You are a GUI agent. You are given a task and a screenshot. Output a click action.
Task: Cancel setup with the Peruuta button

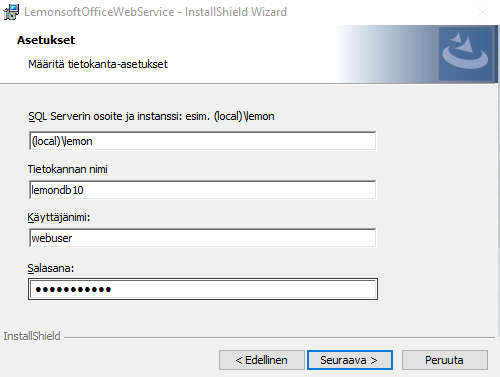point(445,360)
